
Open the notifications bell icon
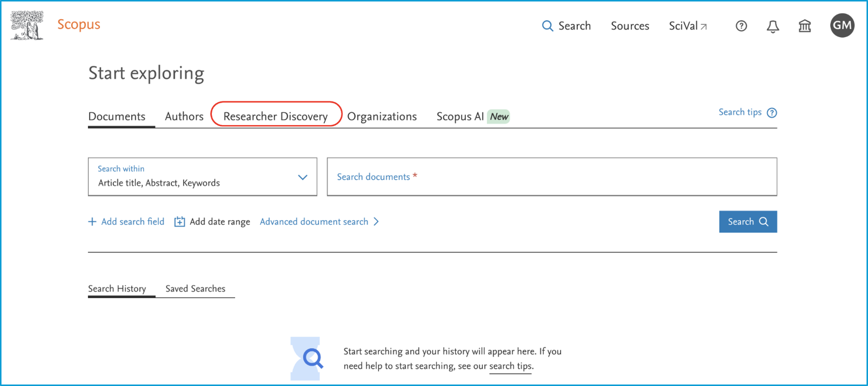pyautogui.click(x=773, y=26)
